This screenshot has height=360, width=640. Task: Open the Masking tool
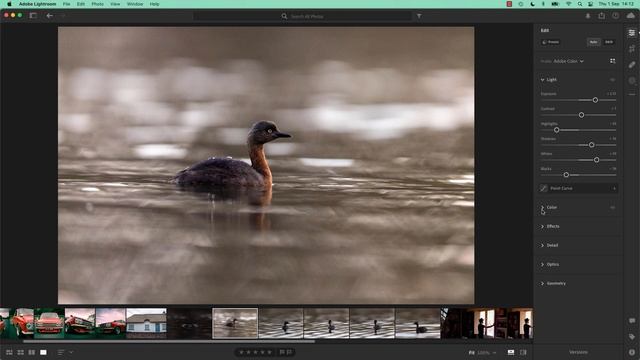click(632, 80)
